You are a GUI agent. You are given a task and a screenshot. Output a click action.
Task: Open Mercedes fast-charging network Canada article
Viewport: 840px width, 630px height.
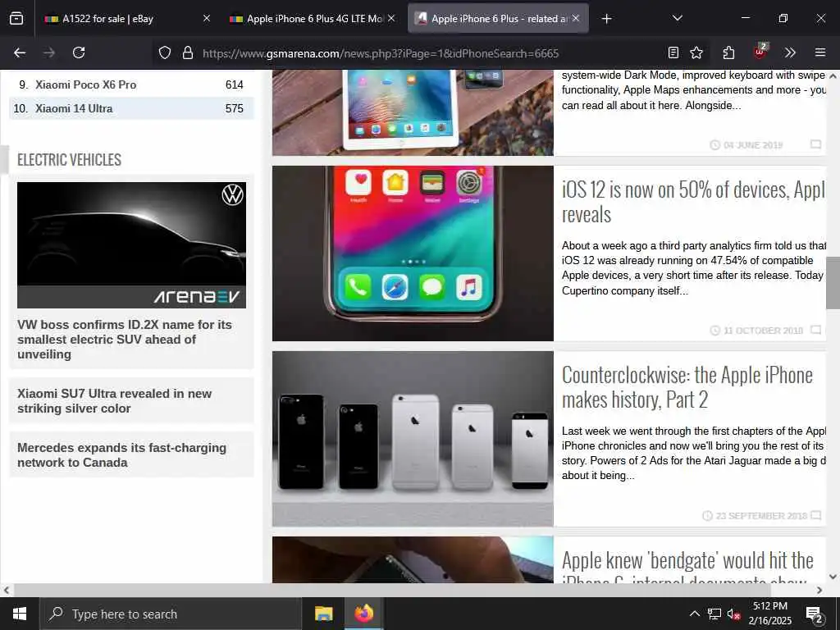pos(121,454)
